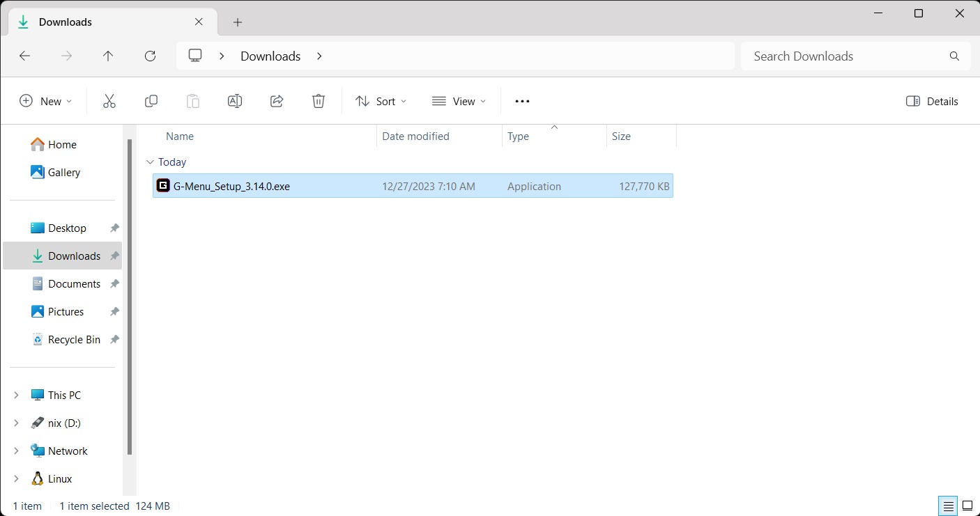Select Downloads in the sidebar
The height and width of the screenshot is (516, 980).
(x=62, y=256)
